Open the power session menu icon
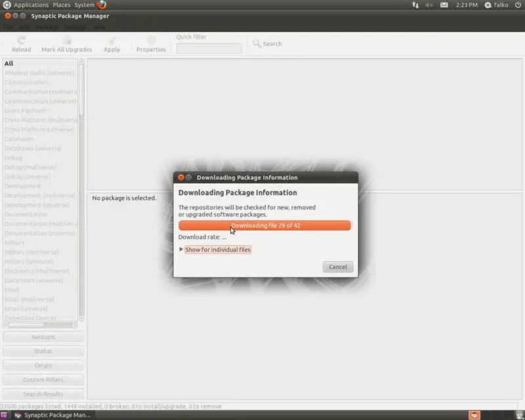The height and width of the screenshot is (420, 525). [518, 5]
